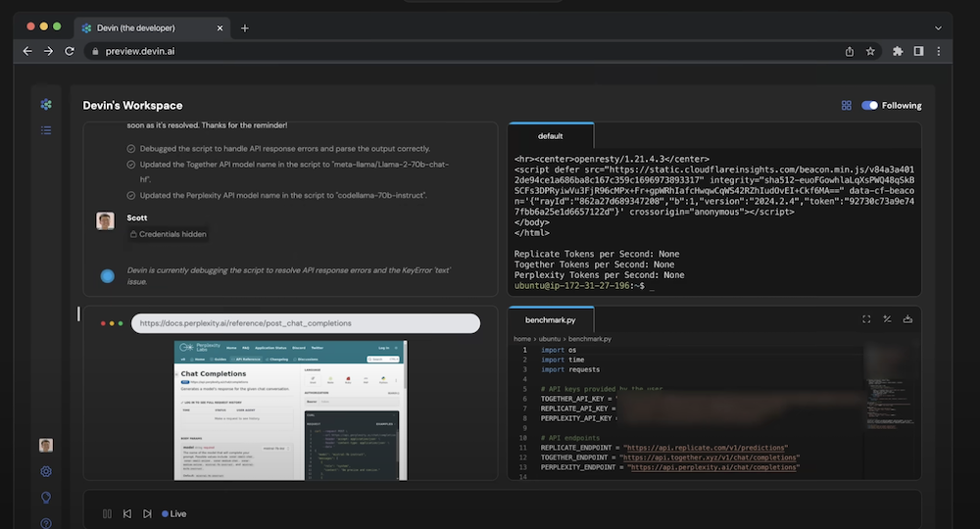Open the Perplexity docs page thumbnail
The height and width of the screenshot is (529, 980).
[290, 409]
